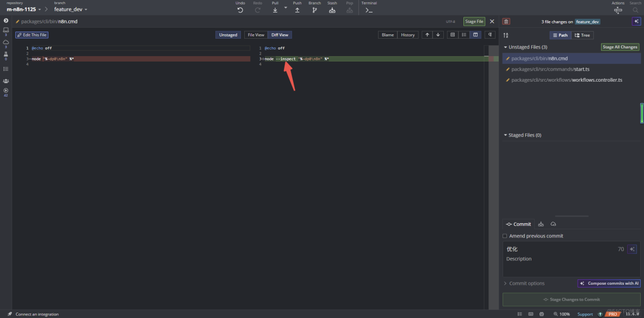
Task: Open the local branches laptop icon
Action: tap(6, 30)
